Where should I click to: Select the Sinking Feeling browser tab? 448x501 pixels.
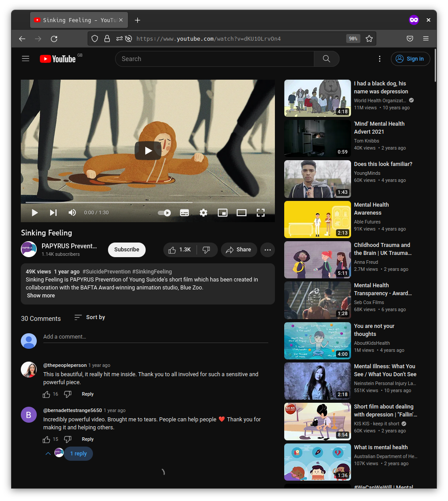tap(79, 20)
